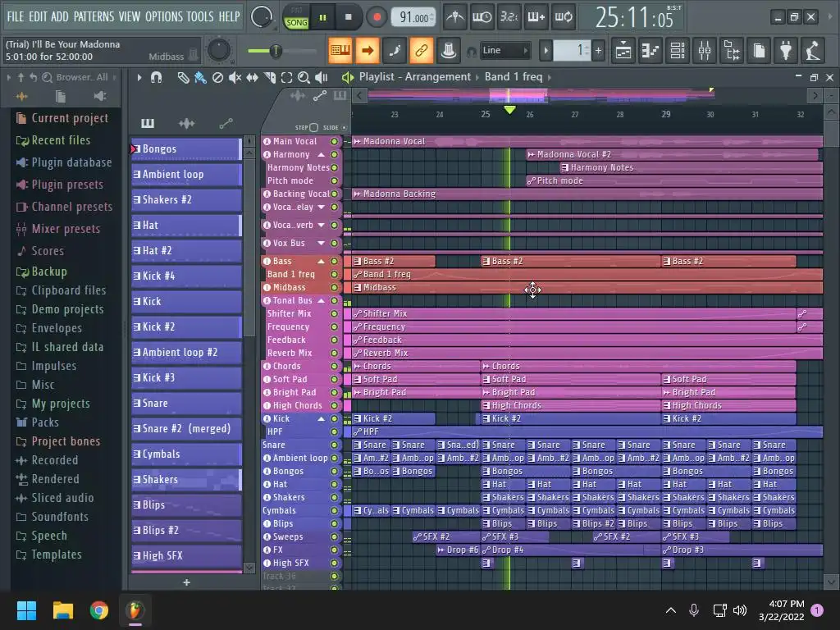Collapse the Kick track group
The image size is (840, 630).
pyautogui.click(x=322, y=419)
